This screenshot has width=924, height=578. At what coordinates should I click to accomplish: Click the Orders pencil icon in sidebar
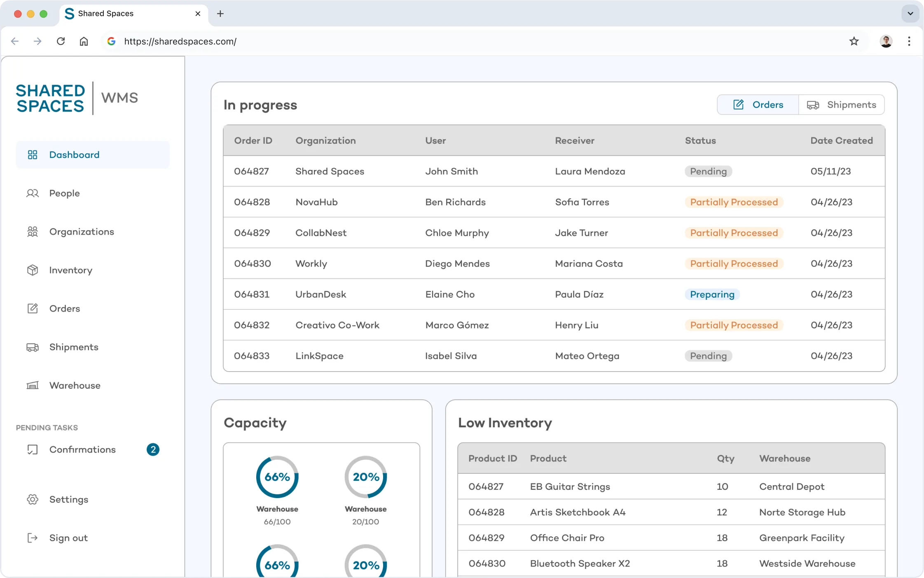(x=33, y=308)
